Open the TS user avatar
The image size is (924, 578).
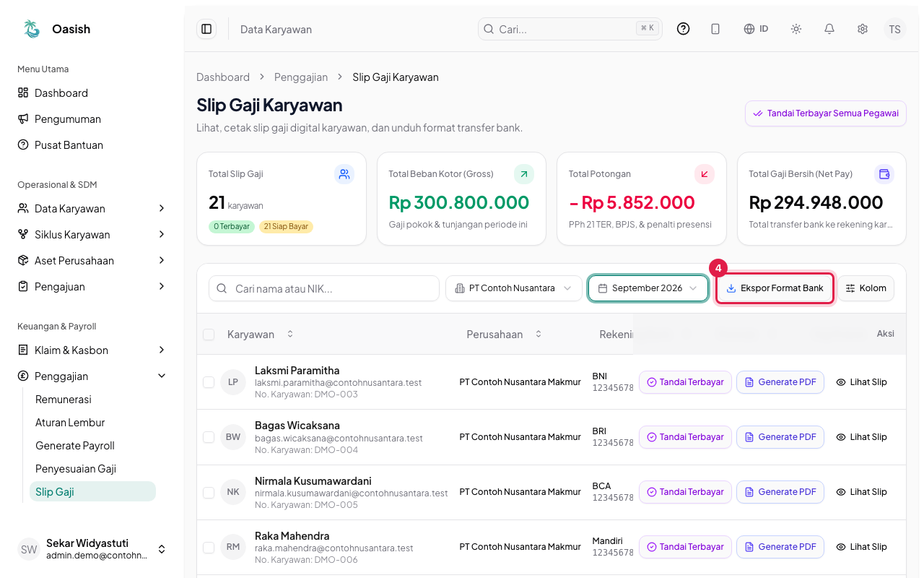[x=895, y=29]
